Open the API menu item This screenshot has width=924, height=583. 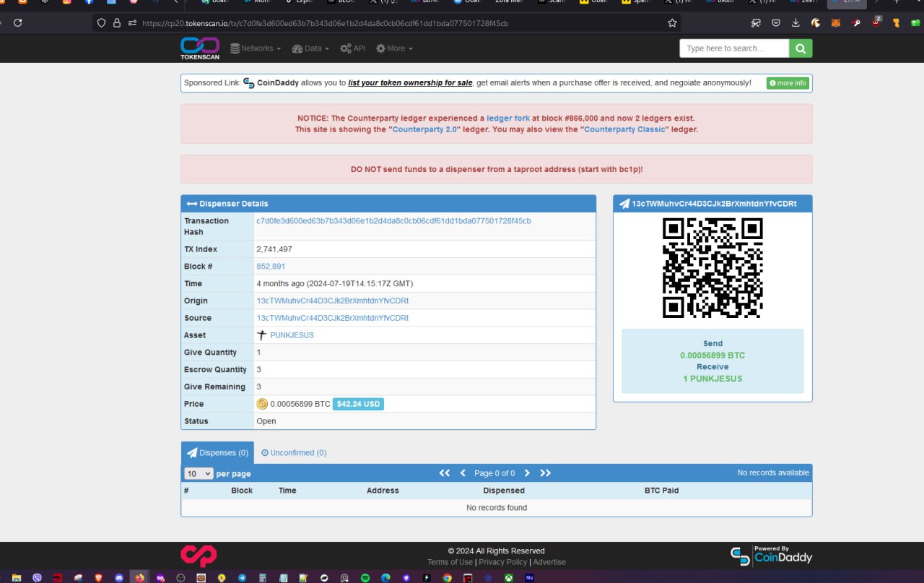352,48
